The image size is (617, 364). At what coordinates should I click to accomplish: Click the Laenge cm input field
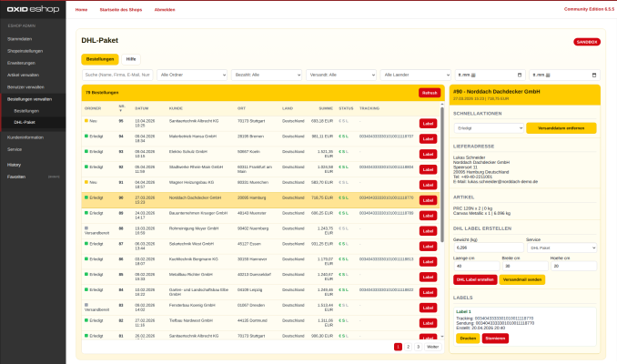click(x=477, y=266)
